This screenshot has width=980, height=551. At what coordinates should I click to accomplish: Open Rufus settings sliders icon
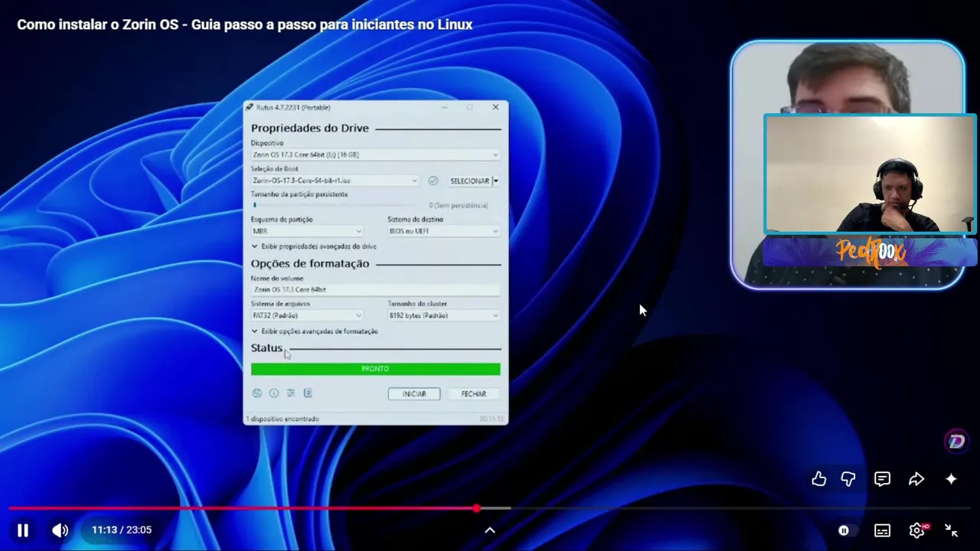point(291,393)
